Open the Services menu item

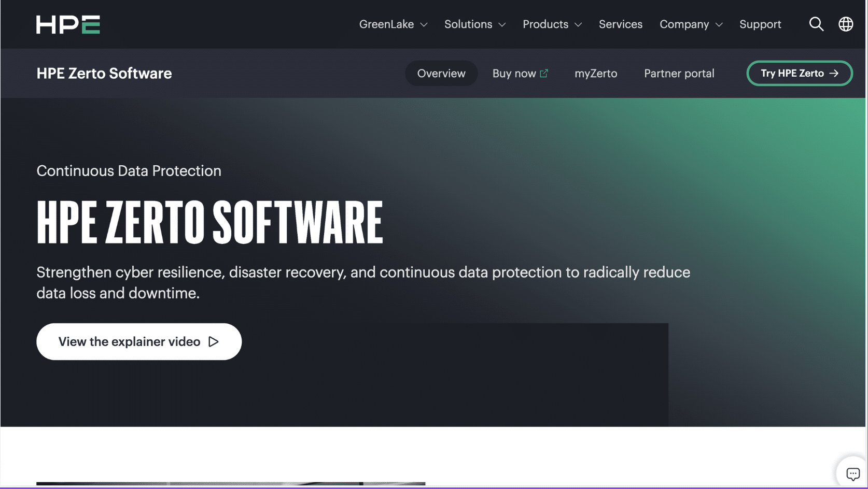pos(620,24)
